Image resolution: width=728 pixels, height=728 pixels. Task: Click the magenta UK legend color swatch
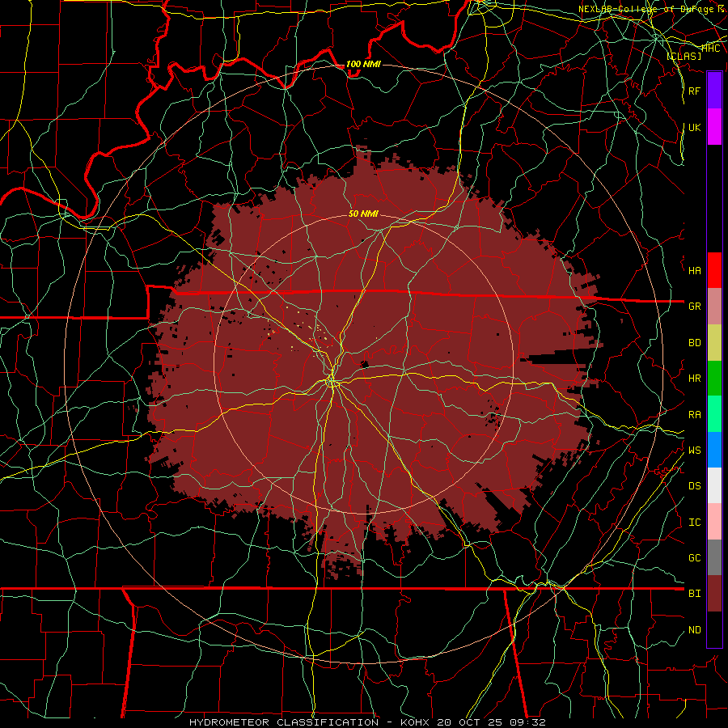pos(714,126)
